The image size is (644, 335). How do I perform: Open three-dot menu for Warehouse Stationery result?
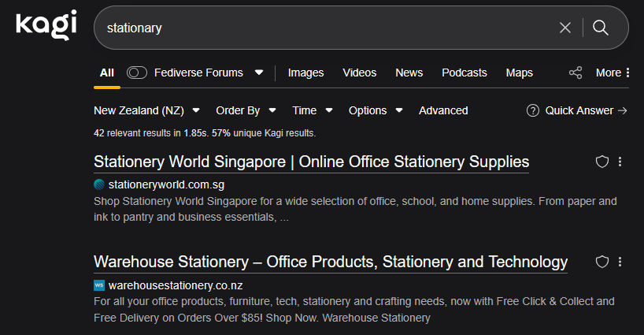click(620, 262)
